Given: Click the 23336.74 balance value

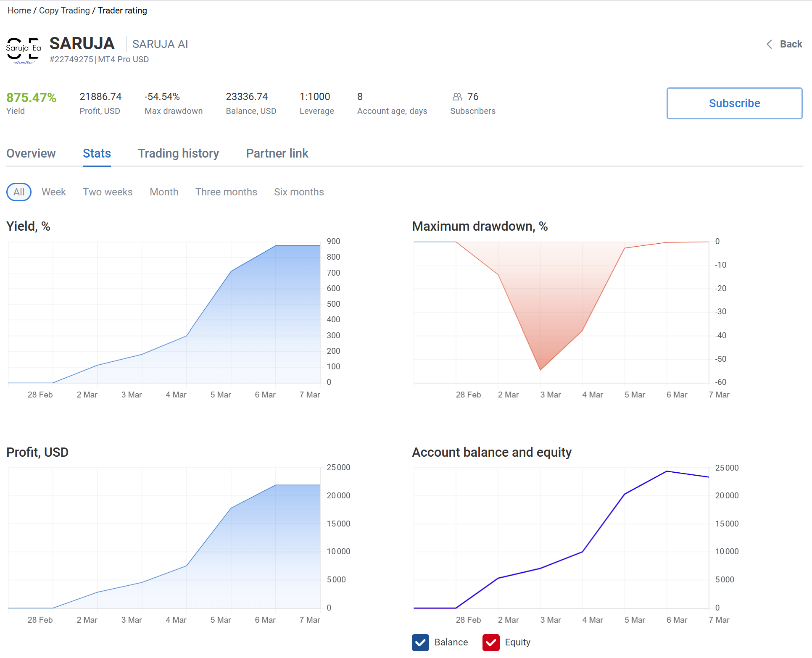Looking at the screenshot, I should coord(247,97).
